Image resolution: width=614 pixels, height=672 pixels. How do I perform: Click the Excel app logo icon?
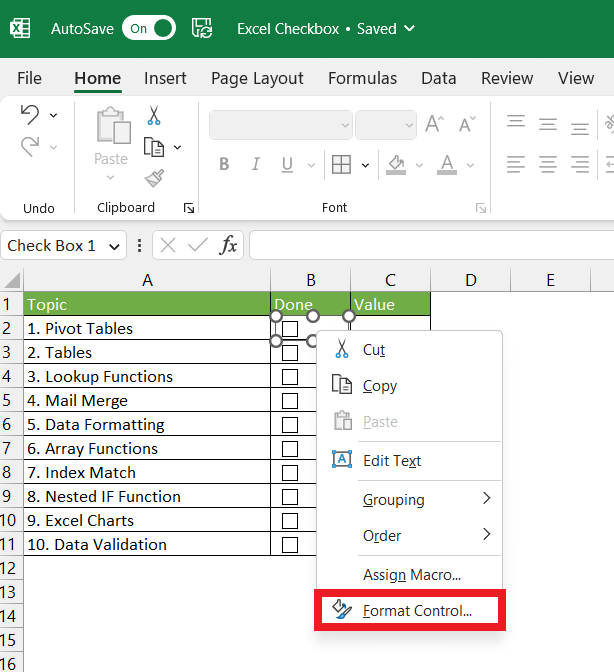[x=20, y=29]
